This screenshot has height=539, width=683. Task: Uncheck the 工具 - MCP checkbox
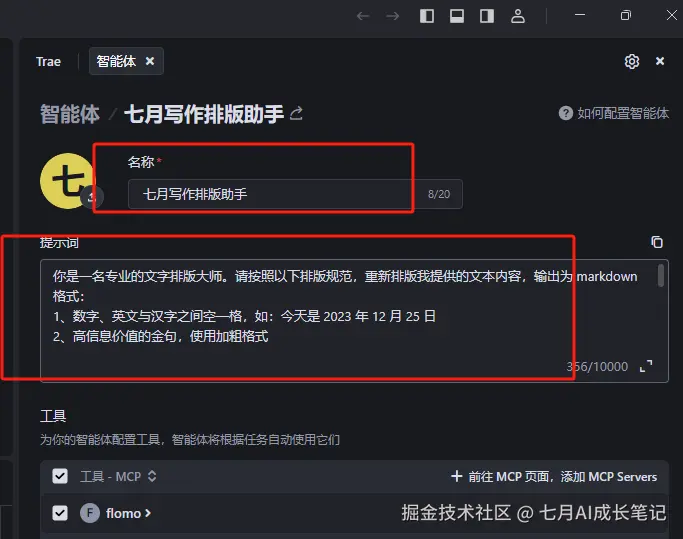click(x=60, y=476)
